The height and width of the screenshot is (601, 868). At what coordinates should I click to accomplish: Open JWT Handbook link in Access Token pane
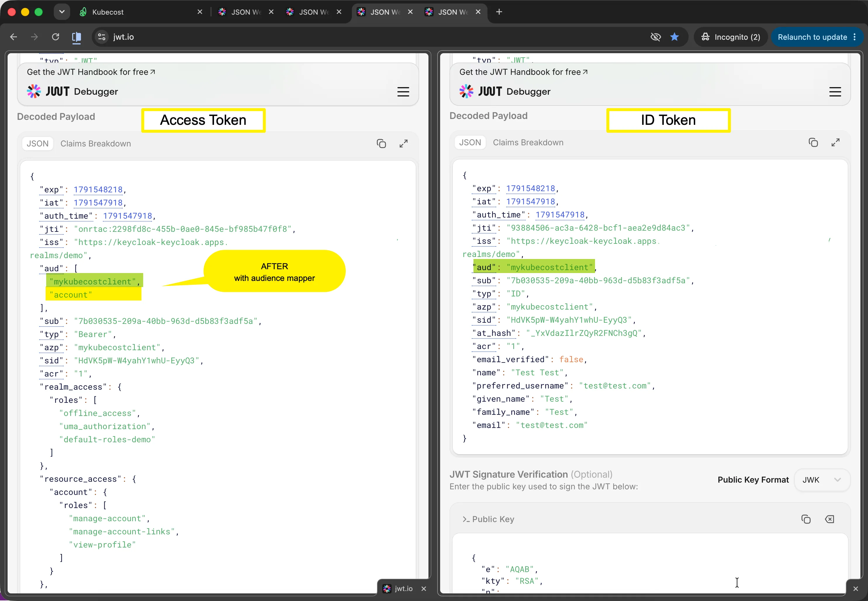pos(91,72)
